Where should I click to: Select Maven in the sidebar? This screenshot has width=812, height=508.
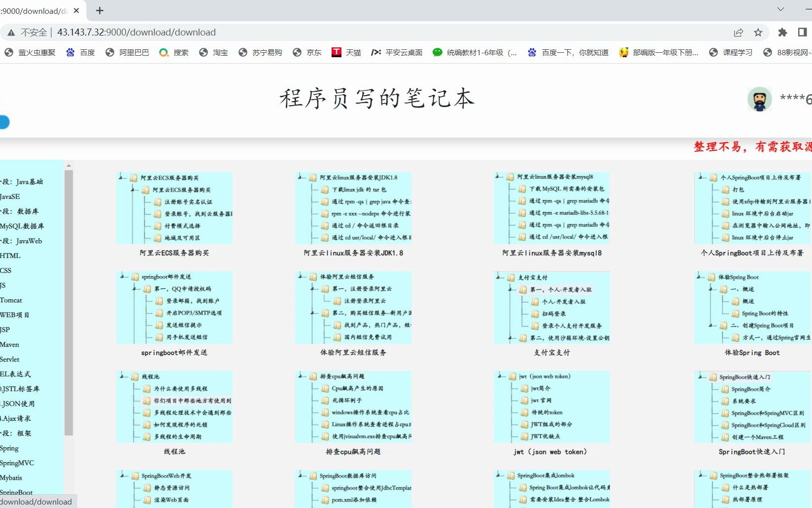coord(9,344)
